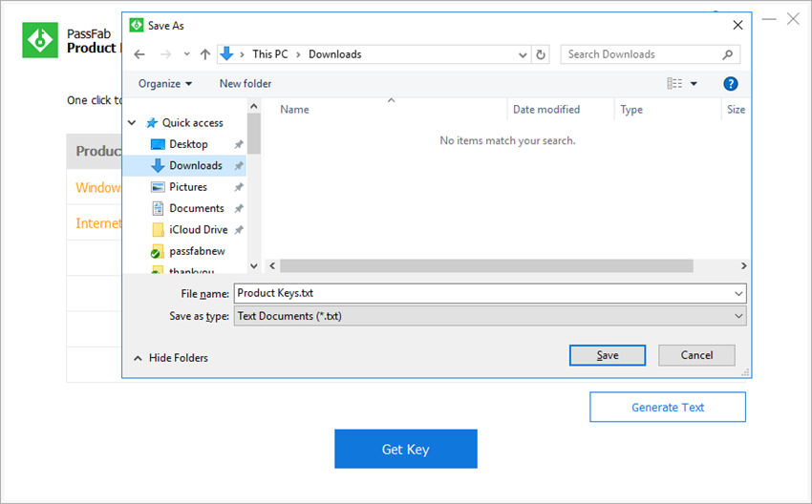
Task: Minimize the PassFab window
Action: tap(769, 20)
